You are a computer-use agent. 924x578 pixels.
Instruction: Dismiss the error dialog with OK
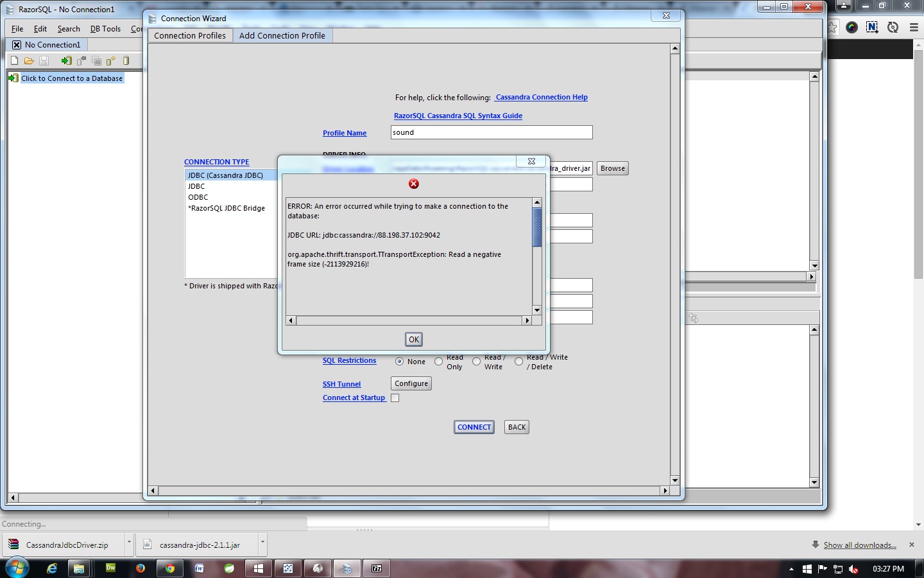414,339
